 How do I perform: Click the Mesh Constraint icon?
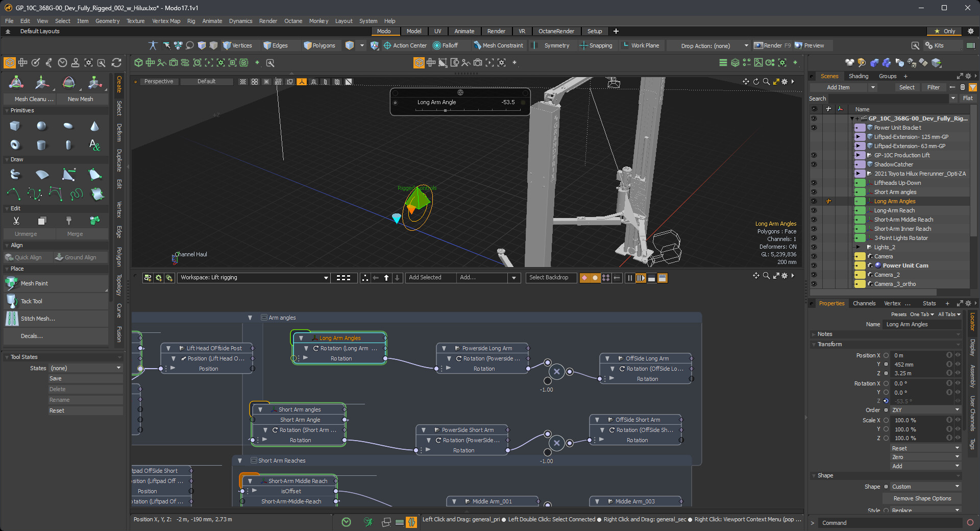click(477, 45)
